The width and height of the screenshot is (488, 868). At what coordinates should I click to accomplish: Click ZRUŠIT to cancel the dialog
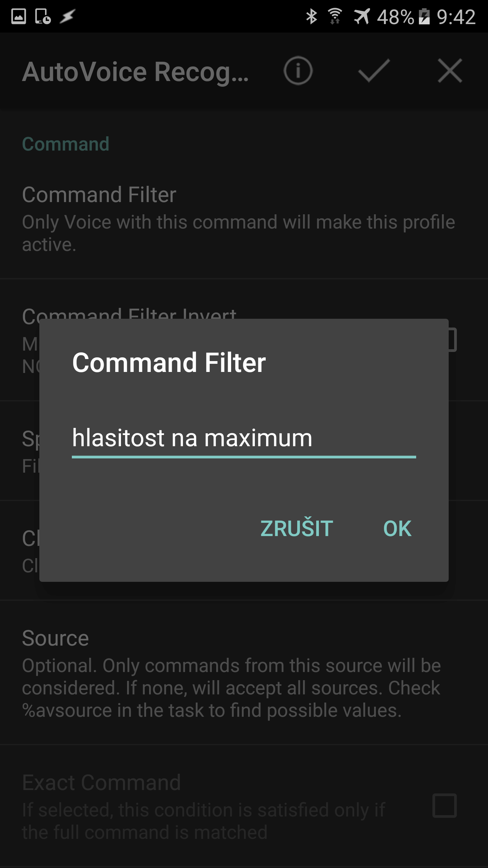click(297, 529)
